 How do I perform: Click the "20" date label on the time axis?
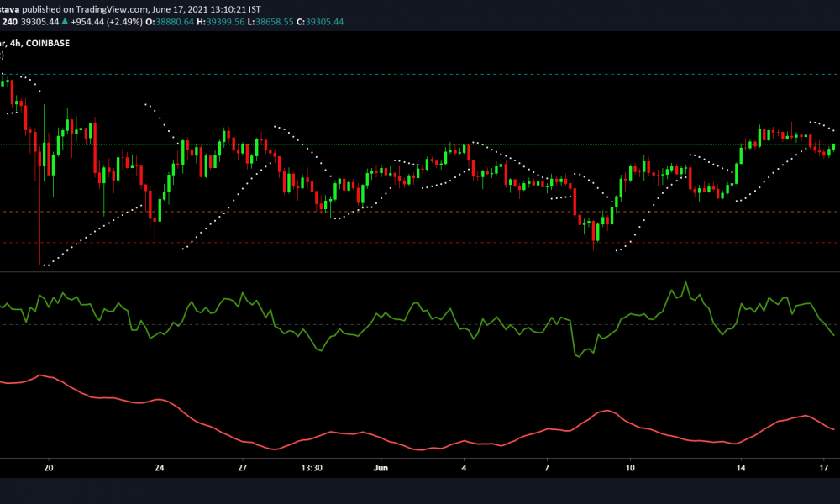tap(49, 468)
